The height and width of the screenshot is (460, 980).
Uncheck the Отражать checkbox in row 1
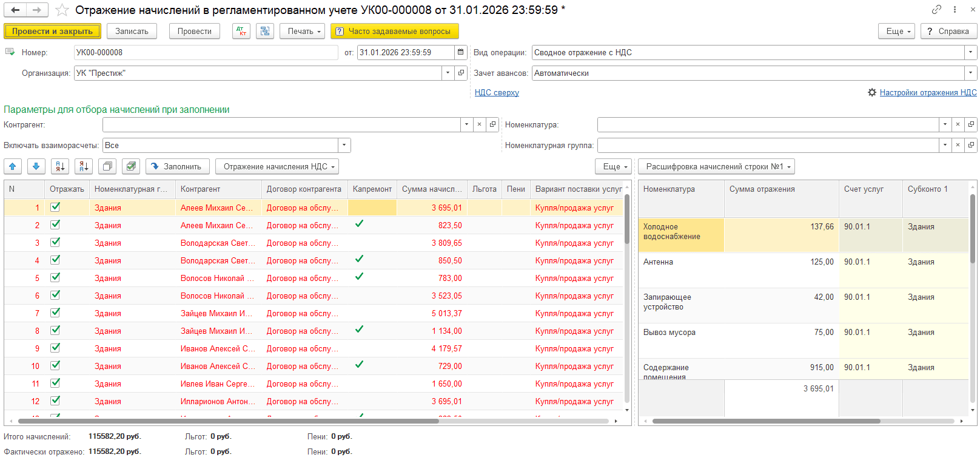pos(55,207)
